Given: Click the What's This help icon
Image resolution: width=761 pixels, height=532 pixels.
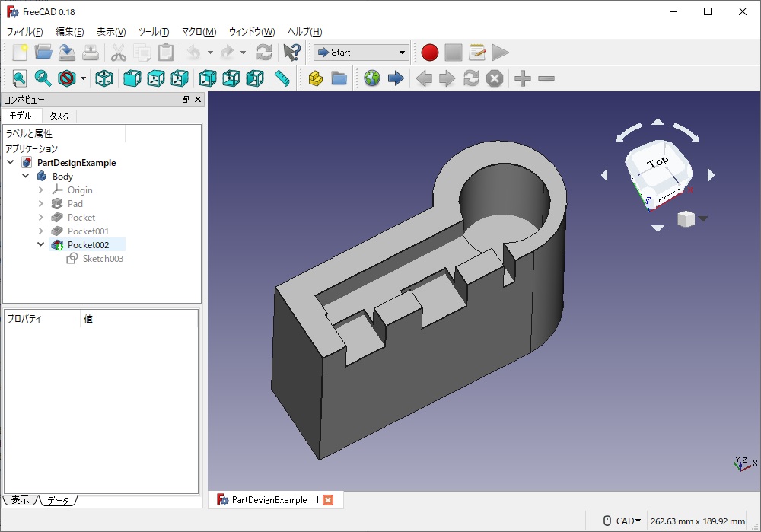Looking at the screenshot, I should click(291, 53).
